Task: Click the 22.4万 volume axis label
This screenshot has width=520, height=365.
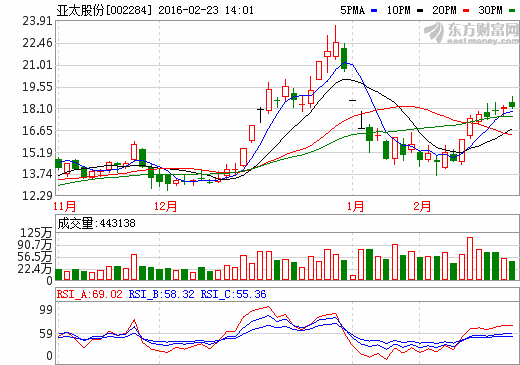Action: click(35, 268)
